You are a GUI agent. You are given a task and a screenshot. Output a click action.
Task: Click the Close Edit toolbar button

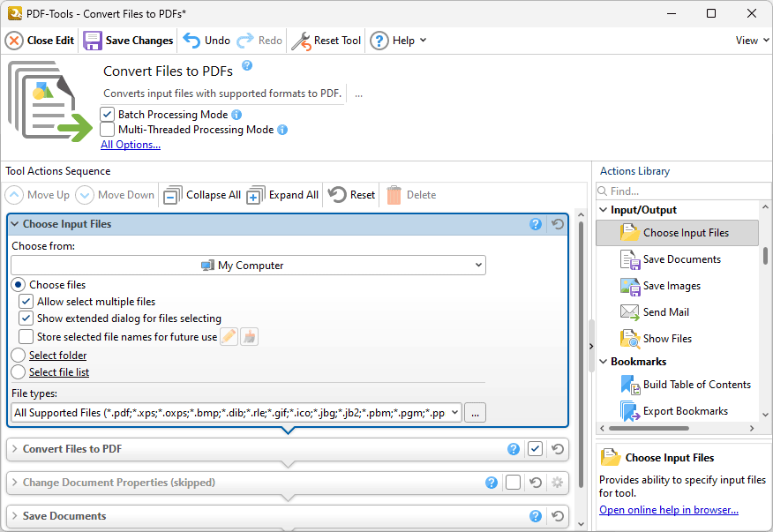click(40, 41)
